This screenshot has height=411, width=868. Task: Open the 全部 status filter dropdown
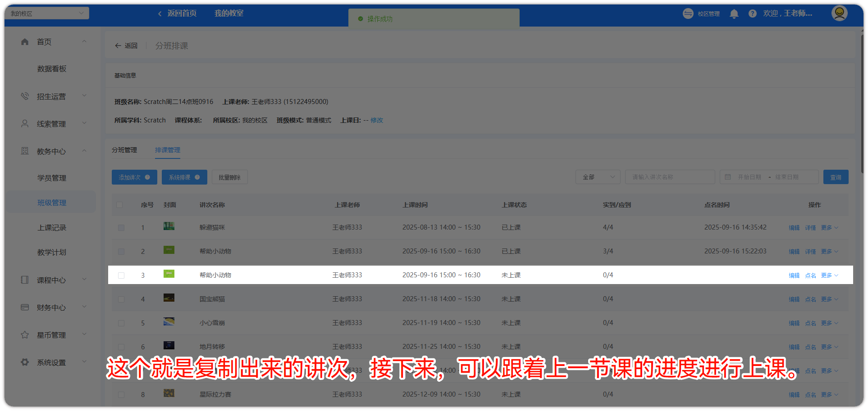pyautogui.click(x=598, y=177)
